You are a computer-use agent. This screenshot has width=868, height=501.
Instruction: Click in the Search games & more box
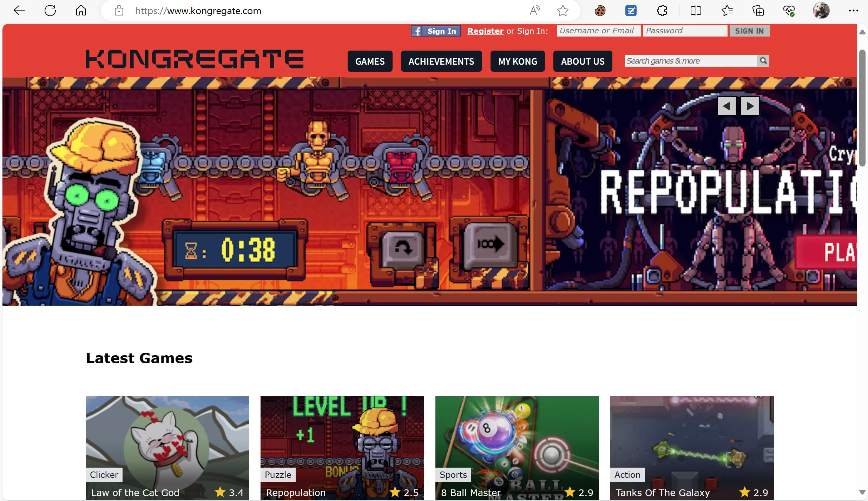(691, 61)
